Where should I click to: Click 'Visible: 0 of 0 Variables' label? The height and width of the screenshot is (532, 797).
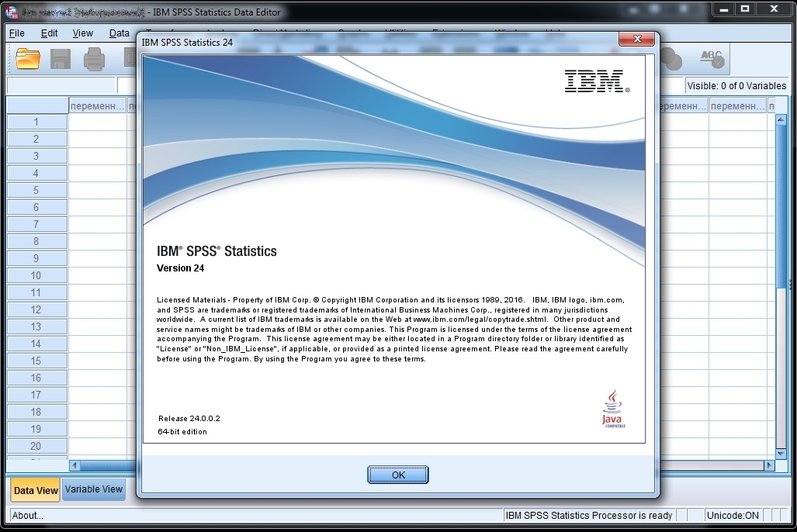point(736,86)
